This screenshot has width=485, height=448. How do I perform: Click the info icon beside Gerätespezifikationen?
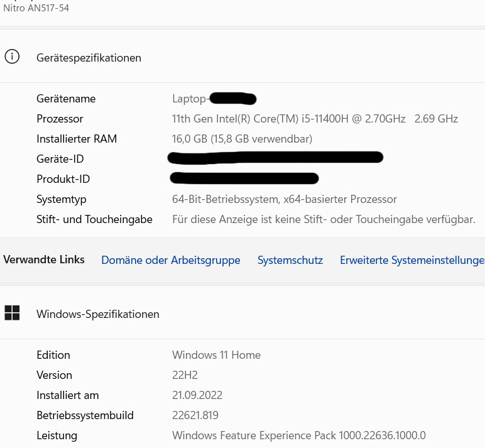click(12, 57)
